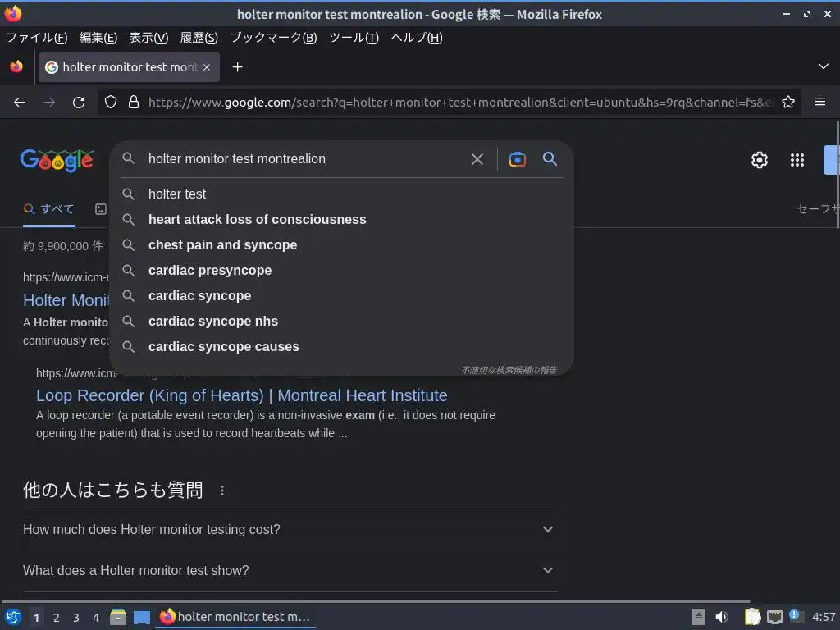Click the forward navigation arrow

[49, 102]
